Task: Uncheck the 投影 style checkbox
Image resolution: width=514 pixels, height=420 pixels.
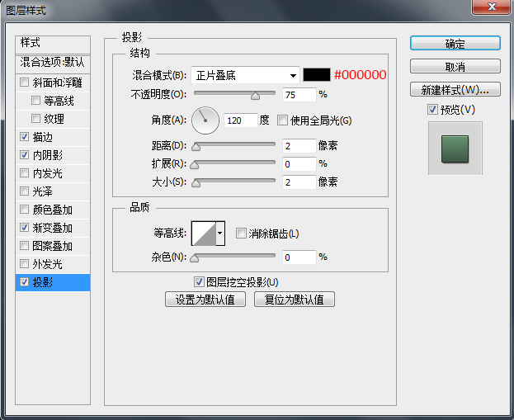Action: click(x=24, y=281)
